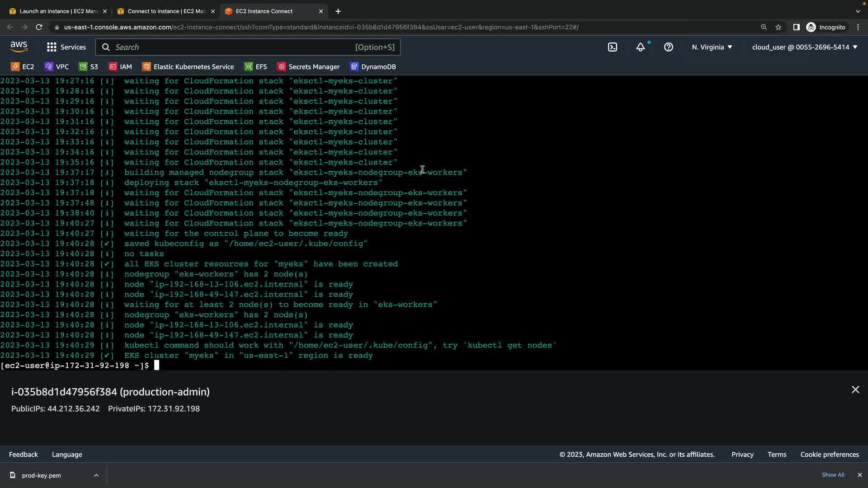Close the instance info panel
Image resolution: width=868 pixels, height=488 pixels.
(x=855, y=390)
